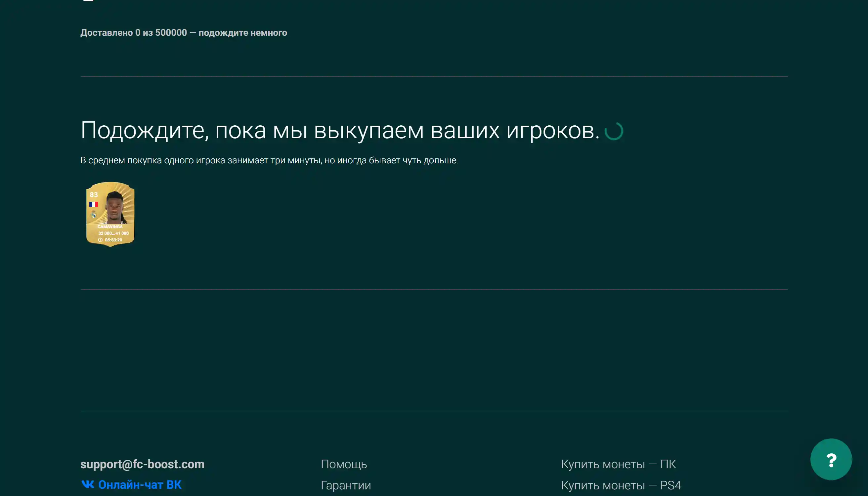Click the CAMAVINGA name label on card
Viewport: 868px width, 496px height.
click(110, 227)
